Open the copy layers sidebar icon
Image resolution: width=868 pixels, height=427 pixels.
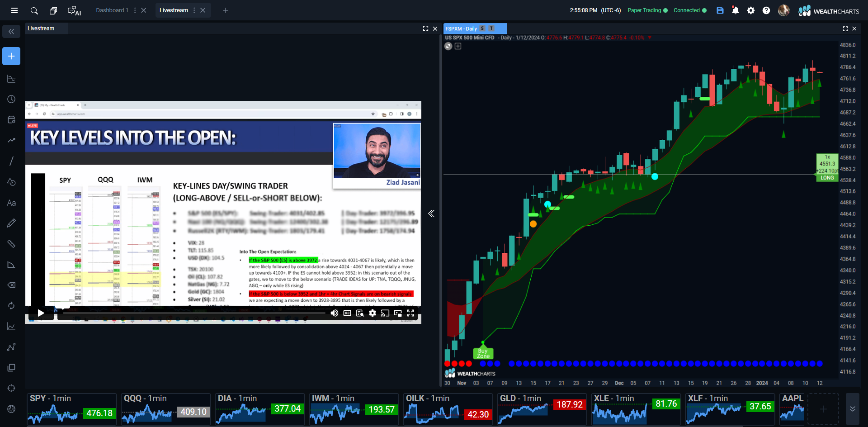point(11,368)
